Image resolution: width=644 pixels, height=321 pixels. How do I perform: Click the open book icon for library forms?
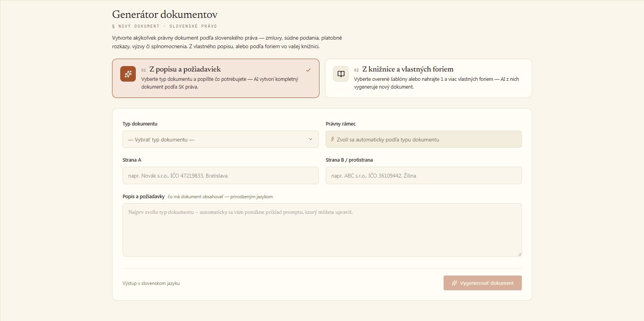click(x=341, y=74)
